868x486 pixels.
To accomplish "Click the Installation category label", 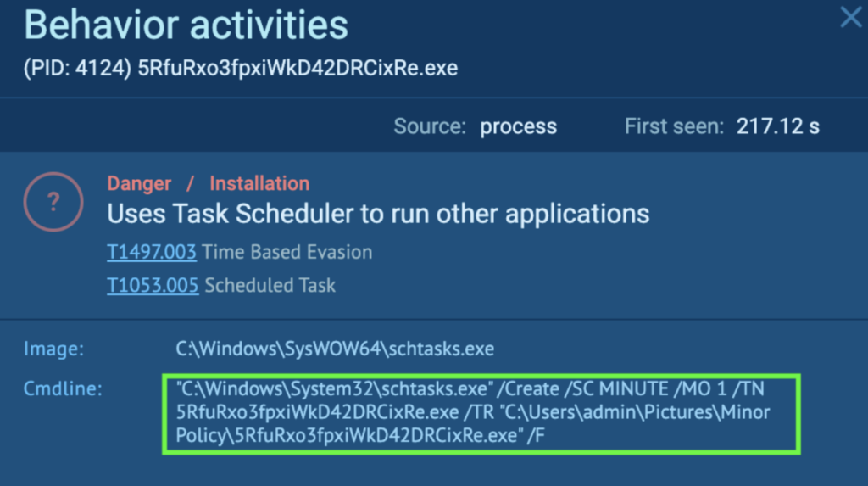I will point(259,183).
